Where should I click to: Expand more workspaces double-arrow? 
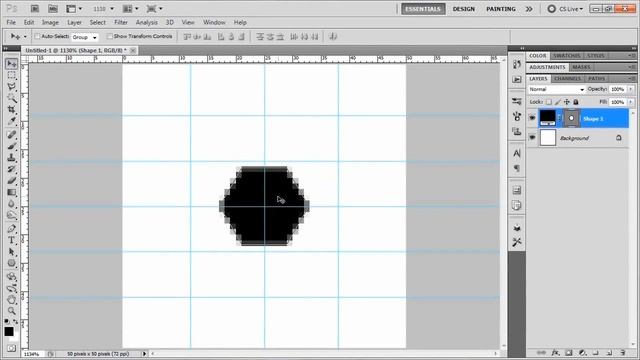[529, 9]
